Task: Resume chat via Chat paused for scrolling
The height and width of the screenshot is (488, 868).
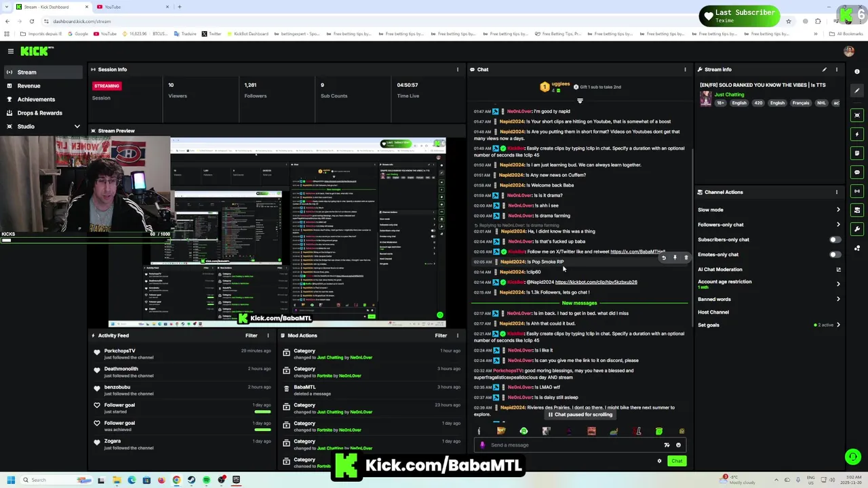Action: [x=580, y=415]
